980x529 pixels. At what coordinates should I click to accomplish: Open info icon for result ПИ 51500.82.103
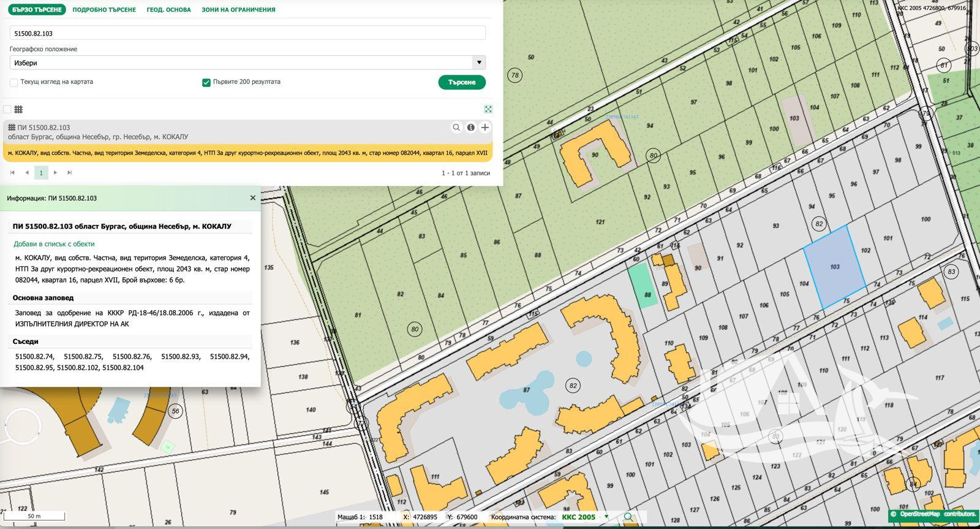pos(471,127)
